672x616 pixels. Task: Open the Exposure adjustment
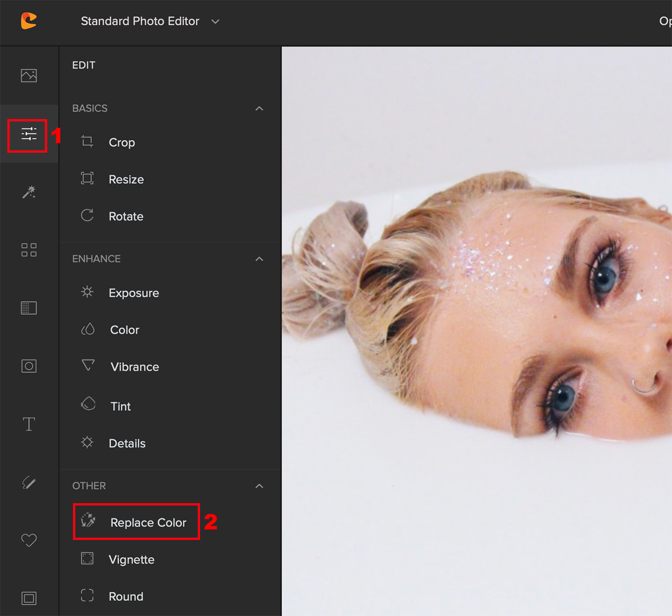133,293
